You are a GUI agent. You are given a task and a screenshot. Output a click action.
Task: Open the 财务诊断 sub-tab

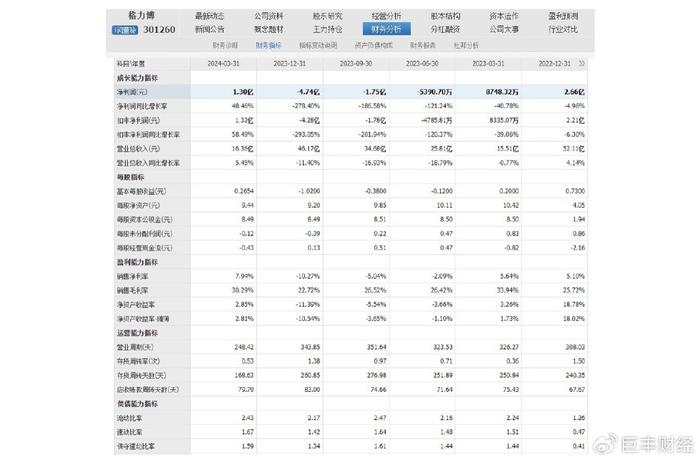point(225,45)
